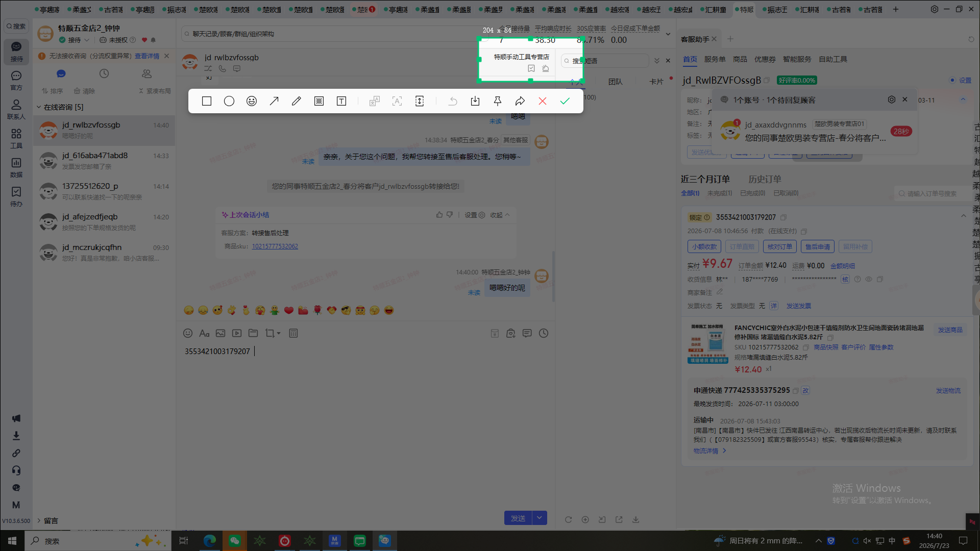Image resolution: width=980 pixels, height=551 pixels.
Task: Open the 金额明细 link
Action: click(843, 266)
